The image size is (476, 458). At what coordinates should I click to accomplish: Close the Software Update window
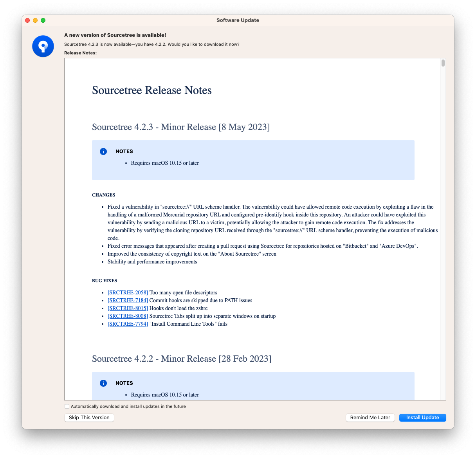pyautogui.click(x=27, y=20)
